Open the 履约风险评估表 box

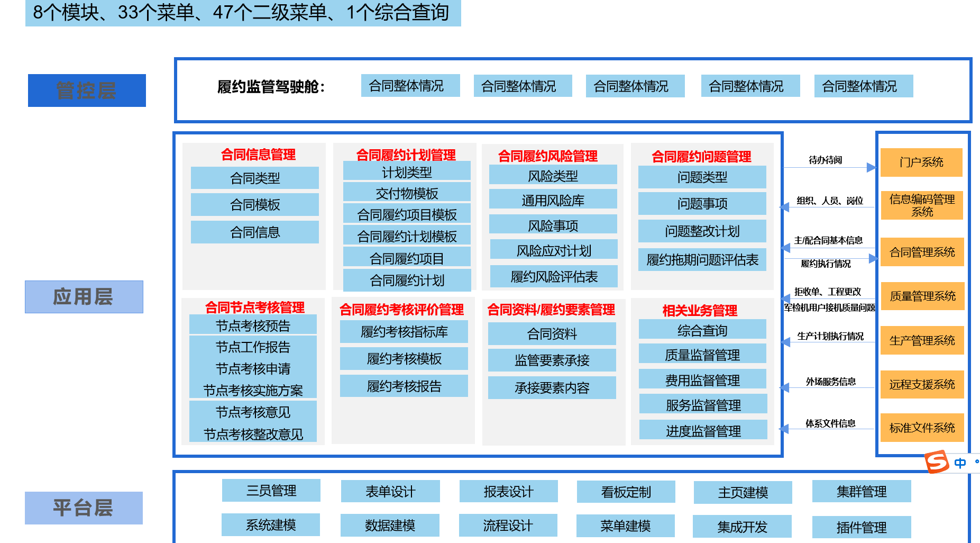coord(554,276)
